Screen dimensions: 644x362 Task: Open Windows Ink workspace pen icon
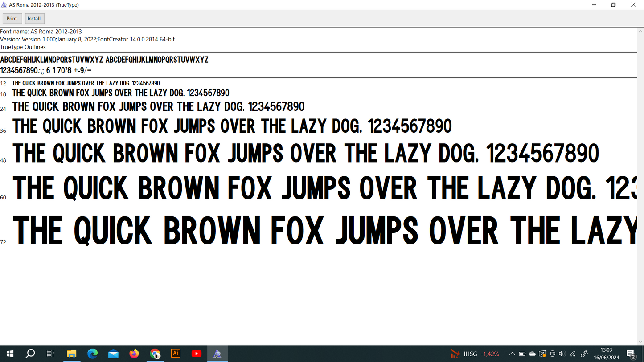[x=584, y=353]
